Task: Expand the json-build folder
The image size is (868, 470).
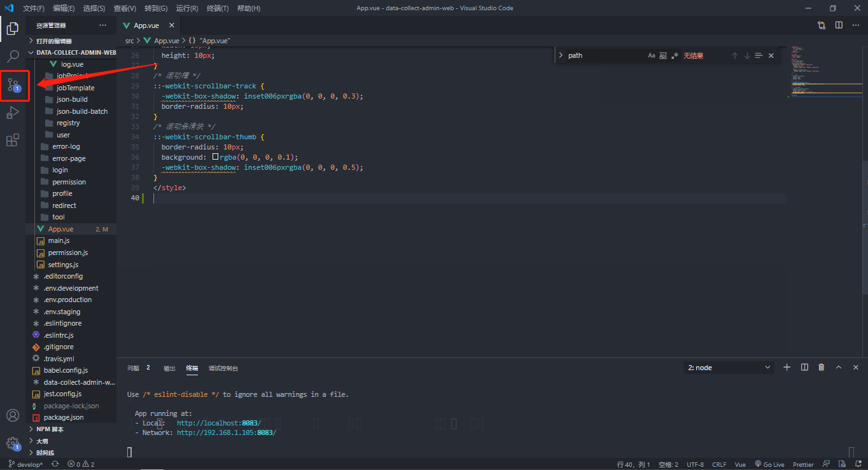Action: 71,99
